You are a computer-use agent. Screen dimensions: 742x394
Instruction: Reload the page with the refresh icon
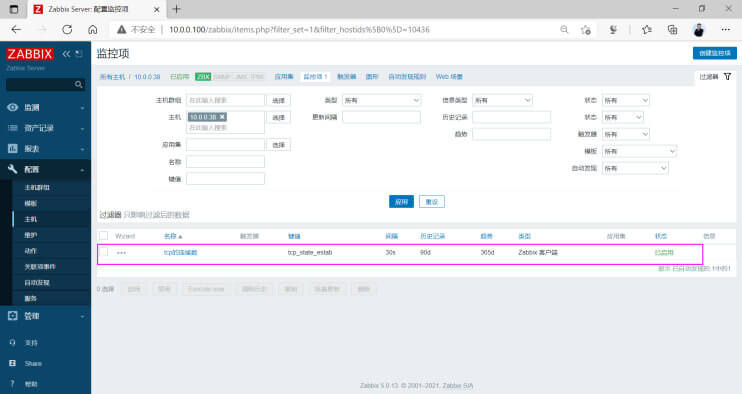67,29
